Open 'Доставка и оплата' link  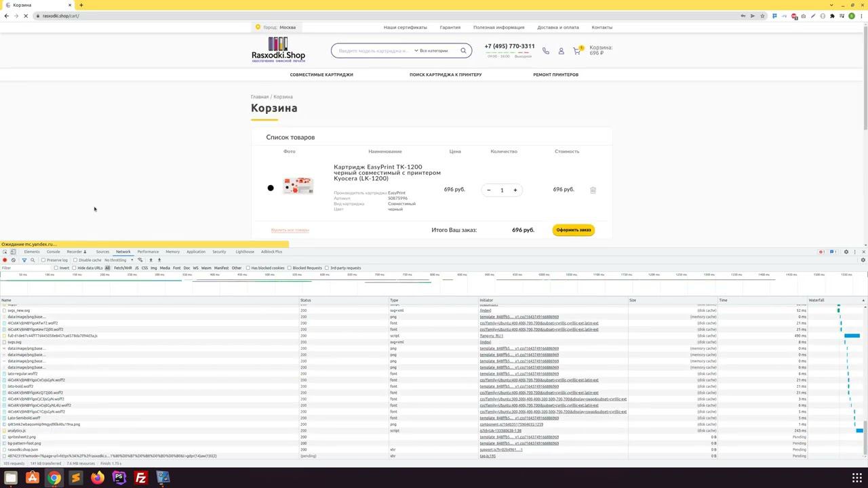[x=558, y=28]
